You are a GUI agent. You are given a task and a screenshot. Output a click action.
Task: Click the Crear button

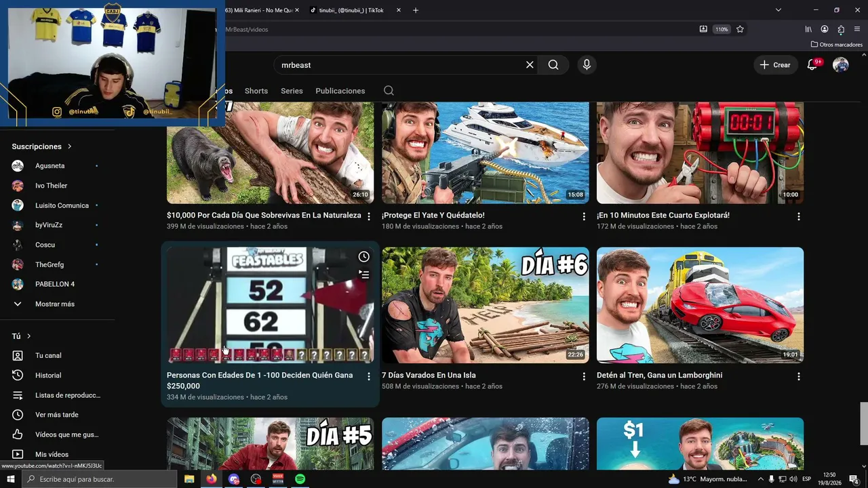[x=775, y=65]
